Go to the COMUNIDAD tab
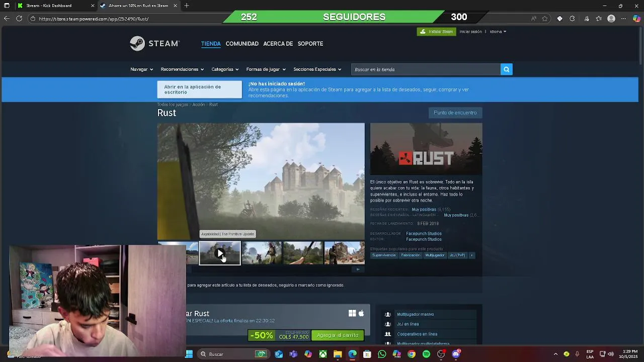Viewport: 644px width, 362px height. [x=242, y=44]
